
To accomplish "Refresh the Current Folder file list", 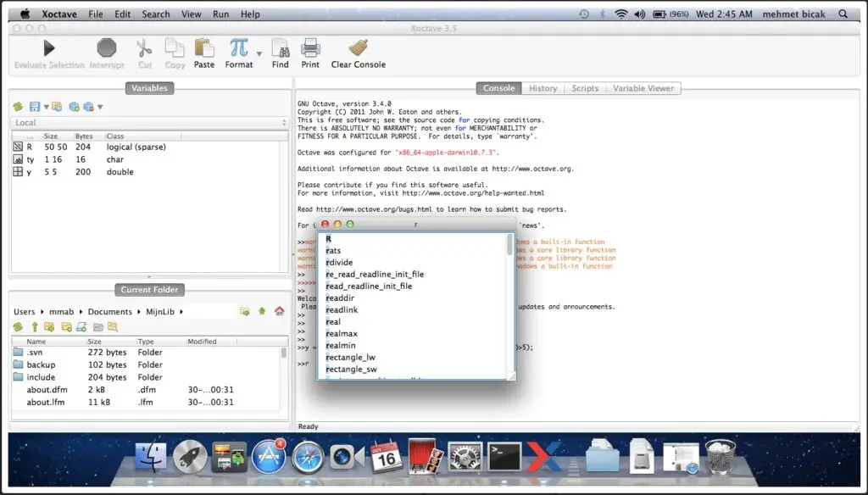I will tap(19, 326).
